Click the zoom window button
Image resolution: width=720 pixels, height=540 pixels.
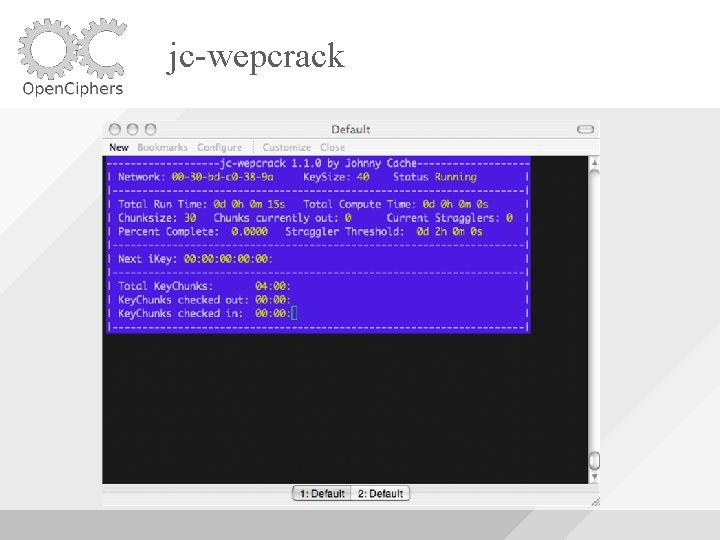pos(151,129)
